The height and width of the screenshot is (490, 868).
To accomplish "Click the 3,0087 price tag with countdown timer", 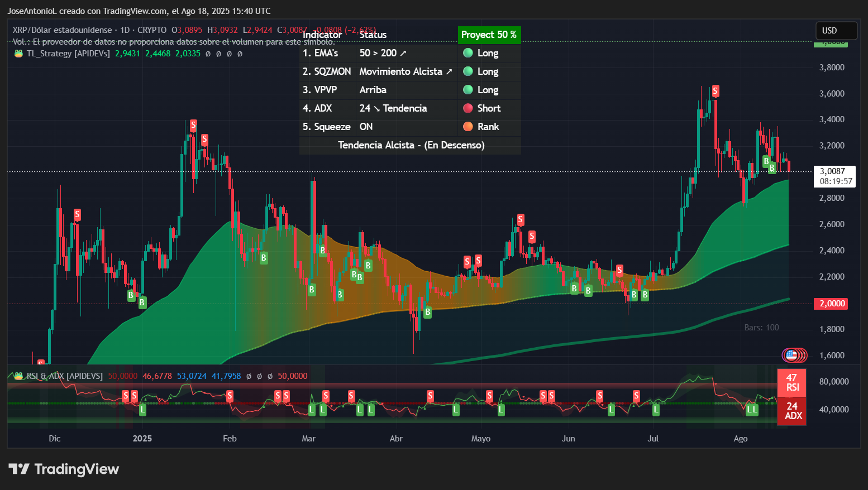I will [835, 176].
